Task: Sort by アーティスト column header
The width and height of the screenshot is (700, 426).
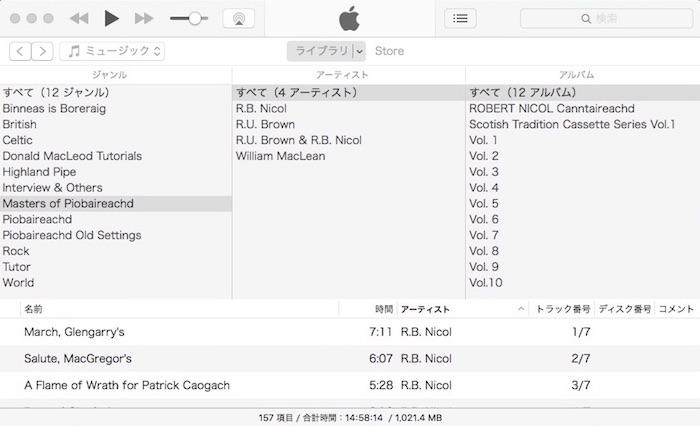Action: coord(460,310)
